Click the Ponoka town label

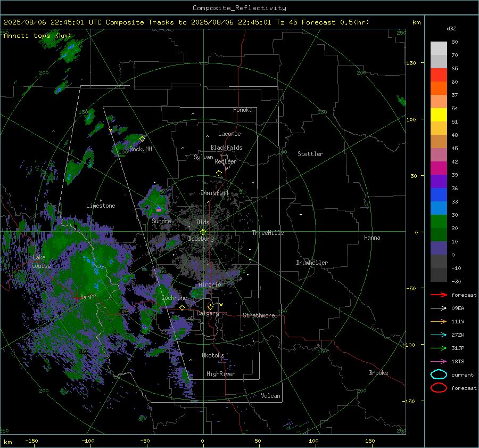click(x=243, y=110)
